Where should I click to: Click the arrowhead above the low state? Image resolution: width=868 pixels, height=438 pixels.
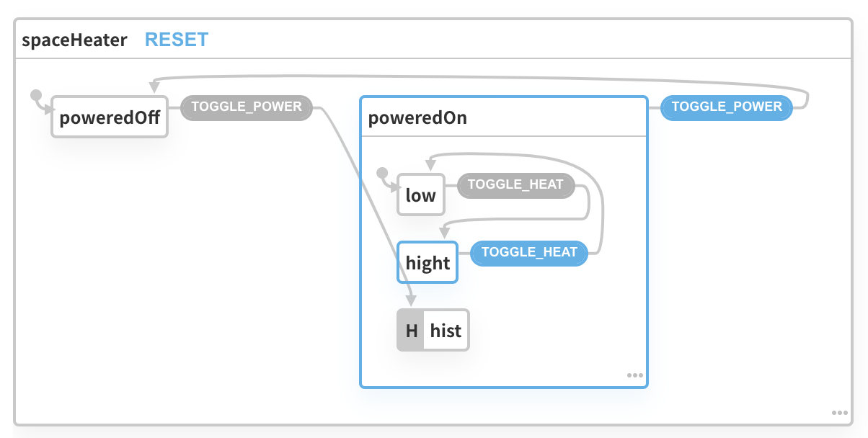pyautogui.click(x=430, y=164)
